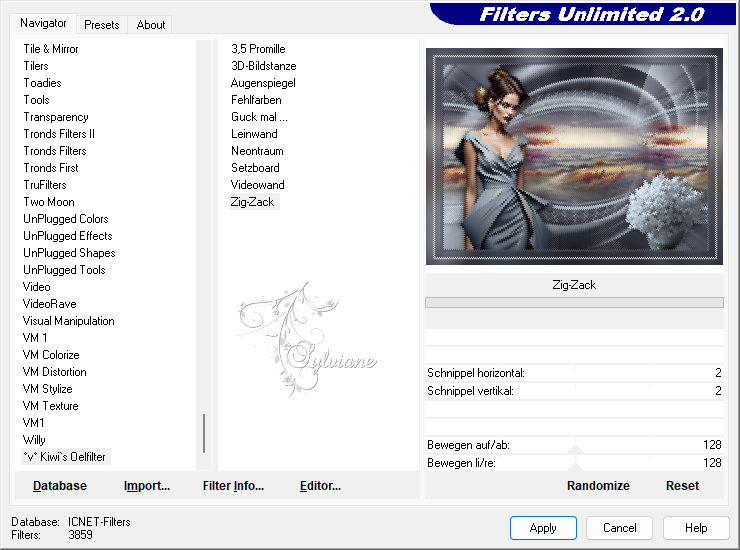Image resolution: width=740 pixels, height=550 pixels.
Task: Select UnPlugged Effects category
Action: [x=67, y=236]
